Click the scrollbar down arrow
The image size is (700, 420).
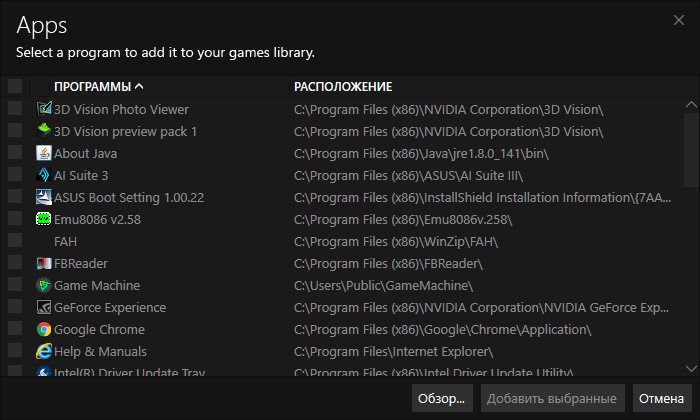691,369
